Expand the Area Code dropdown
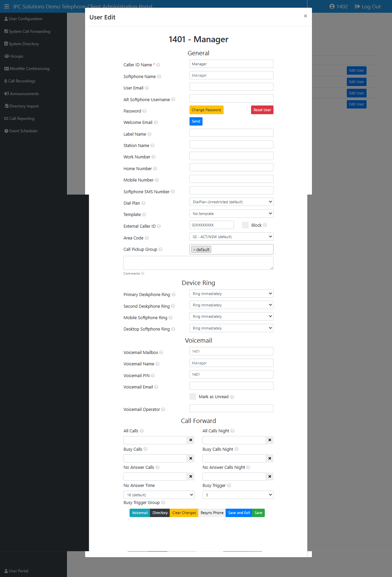Image resolution: width=392 pixels, height=577 pixels. (231, 237)
